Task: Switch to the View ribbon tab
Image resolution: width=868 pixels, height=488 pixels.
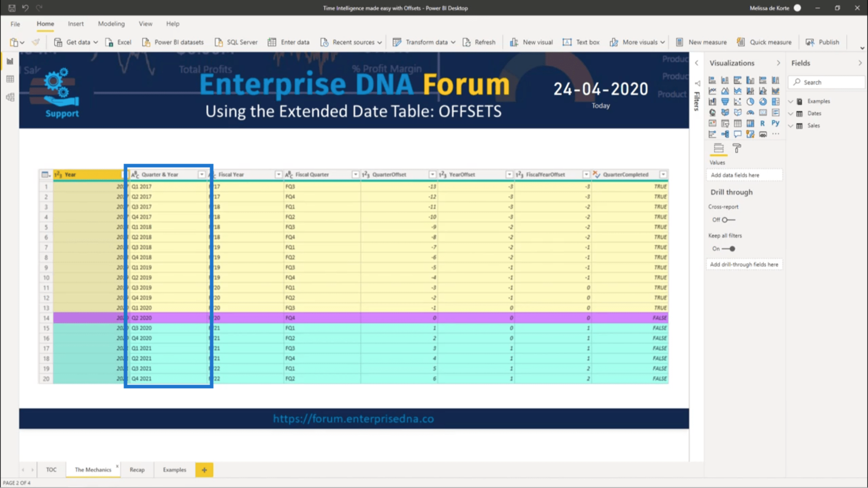Action: 145,24
